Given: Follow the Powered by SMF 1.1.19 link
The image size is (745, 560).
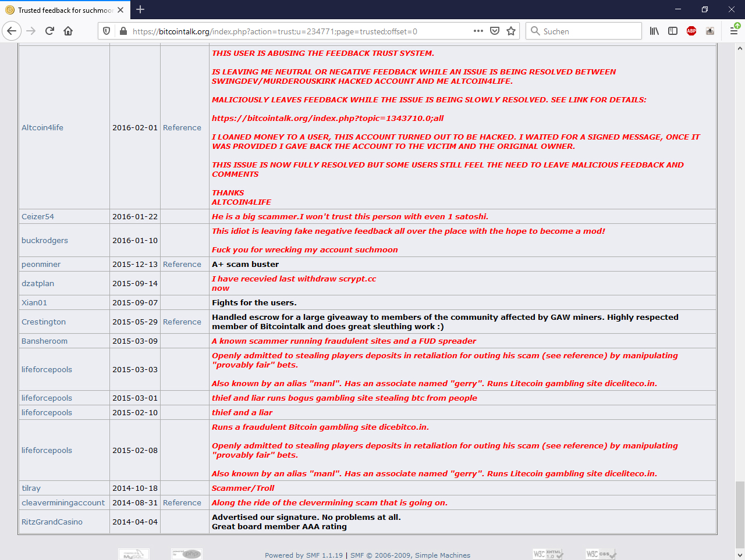Looking at the screenshot, I should (x=304, y=555).
